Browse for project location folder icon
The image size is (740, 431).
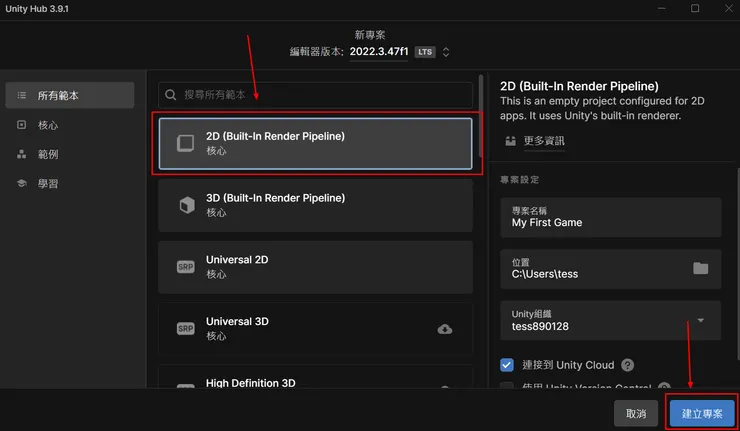(x=700, y=269)
